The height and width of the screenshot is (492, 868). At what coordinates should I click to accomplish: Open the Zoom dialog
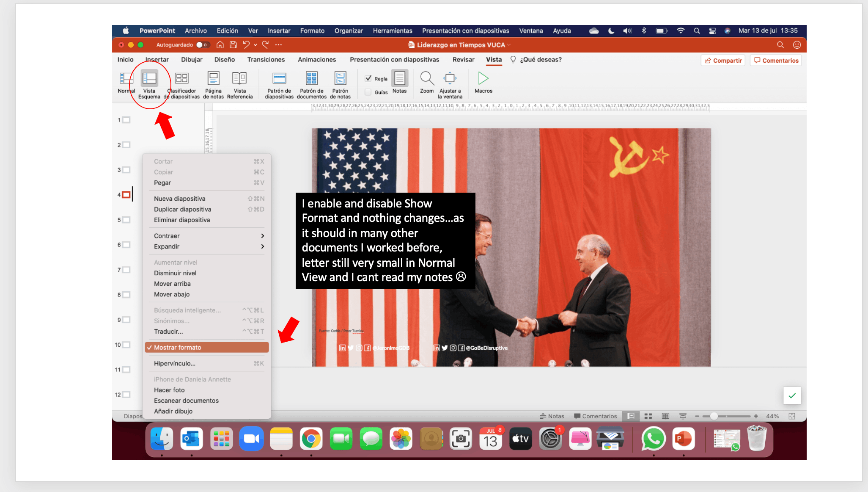pos(427,82)
